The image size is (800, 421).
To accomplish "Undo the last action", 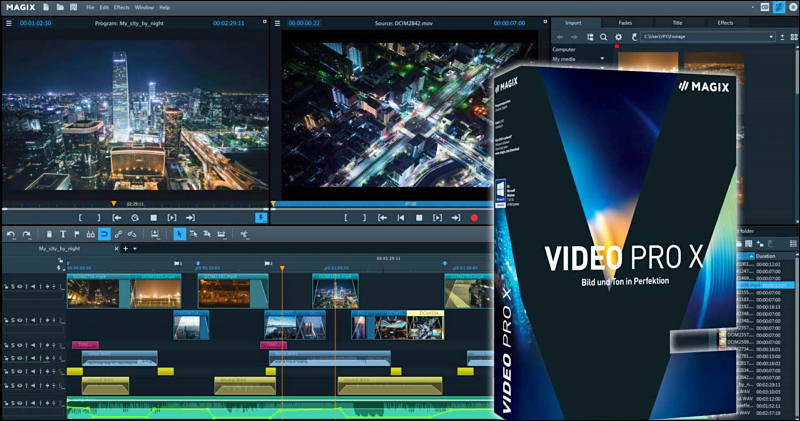I will point(11,234).
